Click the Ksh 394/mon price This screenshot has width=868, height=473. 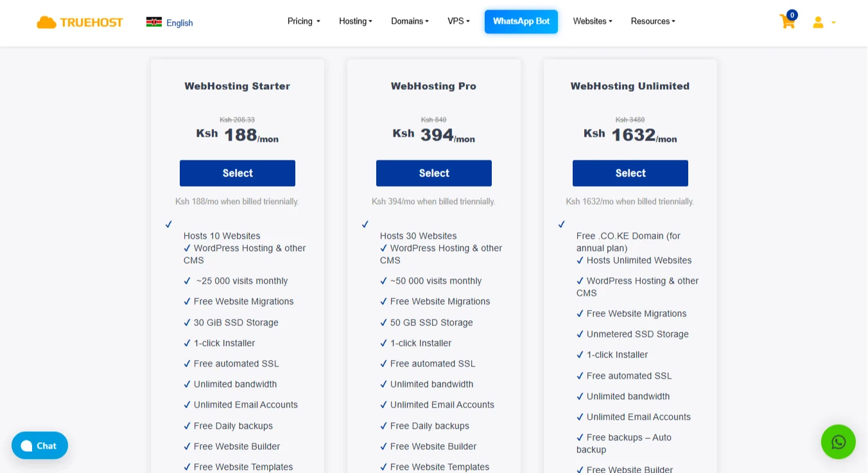click(434, 135)
